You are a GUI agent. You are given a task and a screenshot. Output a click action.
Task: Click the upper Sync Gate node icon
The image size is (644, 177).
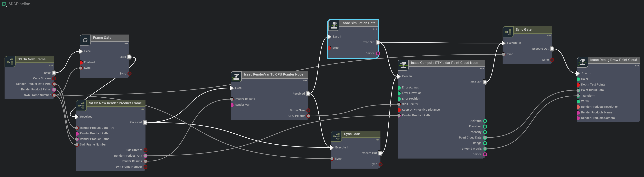tap(508, 32)
